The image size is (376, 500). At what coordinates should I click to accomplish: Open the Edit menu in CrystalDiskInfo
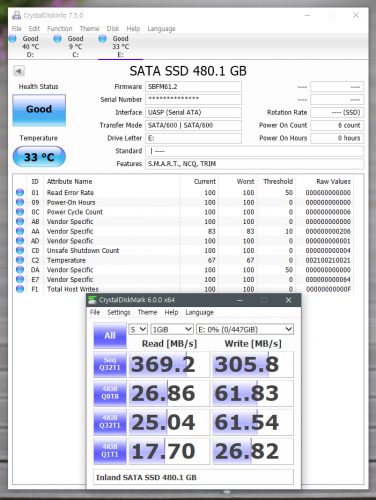(x=34, y=29)
